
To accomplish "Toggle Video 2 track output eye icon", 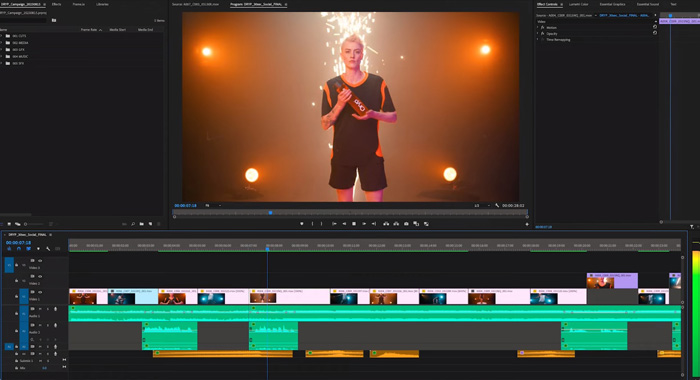I will (x=40, y=276).
